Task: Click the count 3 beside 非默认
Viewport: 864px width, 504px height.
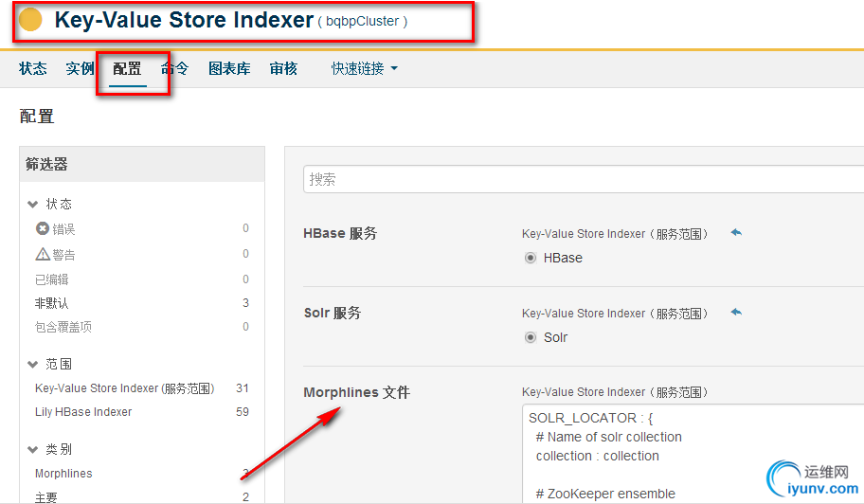Action: click(245, 303)
